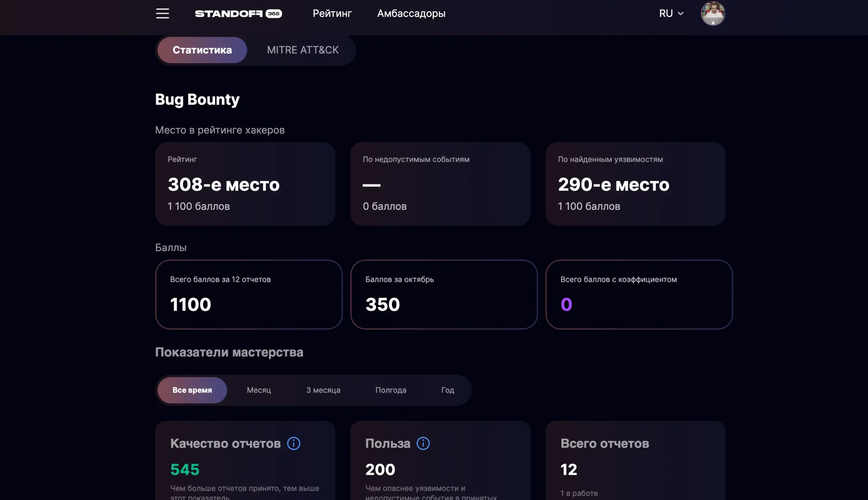
Task: Click the chevron beside RU
Action: tap(680, 14)
